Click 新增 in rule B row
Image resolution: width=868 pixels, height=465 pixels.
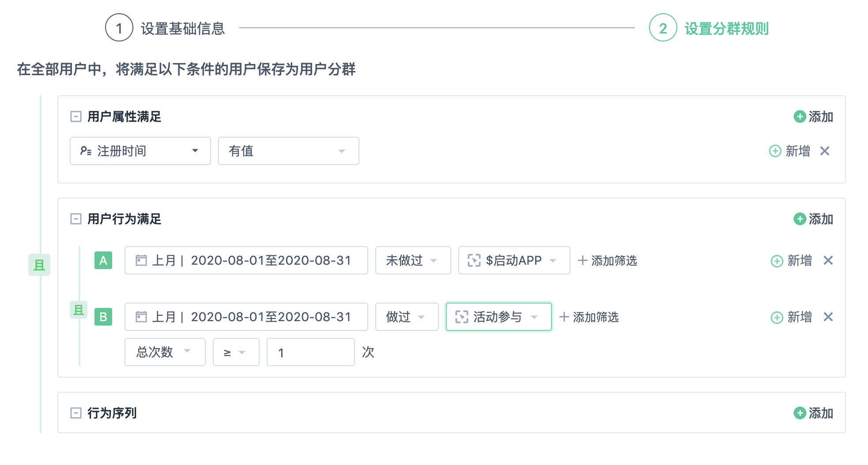(x=791, y=317)
